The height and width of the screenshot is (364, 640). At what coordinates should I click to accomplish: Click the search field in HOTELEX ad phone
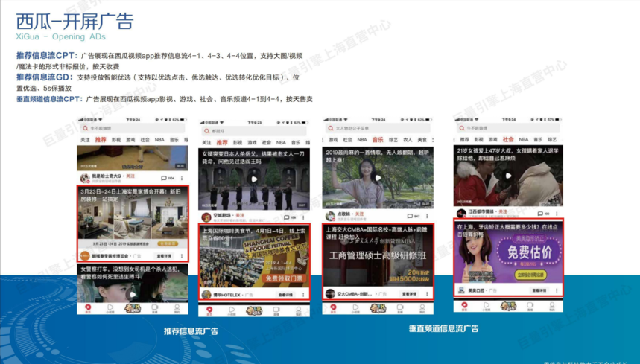254,131
